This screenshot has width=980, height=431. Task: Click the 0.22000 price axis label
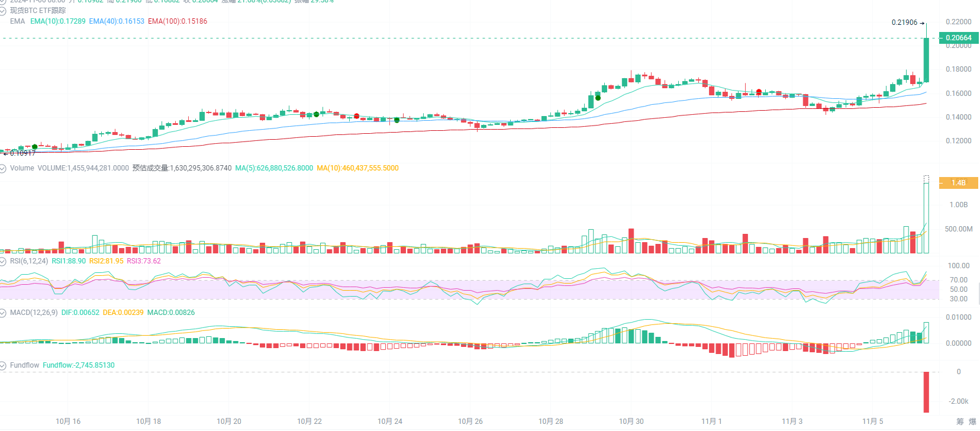click(959, 22)
